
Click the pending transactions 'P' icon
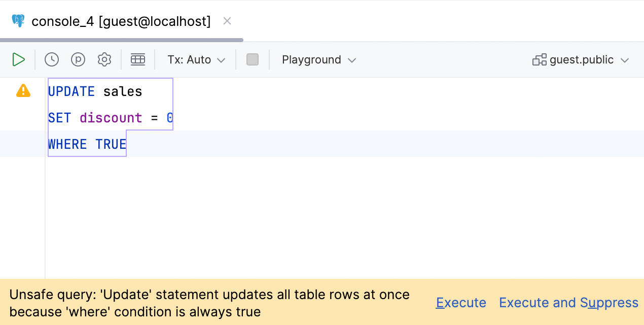(x=78, y=60)
